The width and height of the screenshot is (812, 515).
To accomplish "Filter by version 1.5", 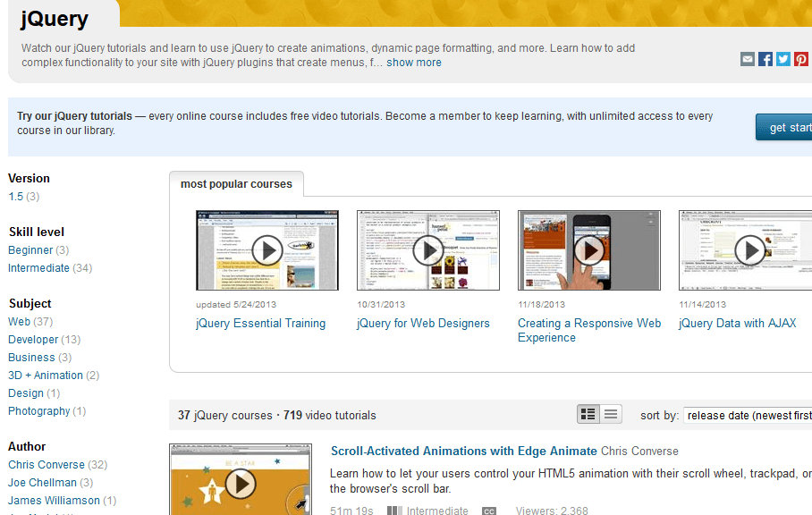I will [x=15, y=197].
